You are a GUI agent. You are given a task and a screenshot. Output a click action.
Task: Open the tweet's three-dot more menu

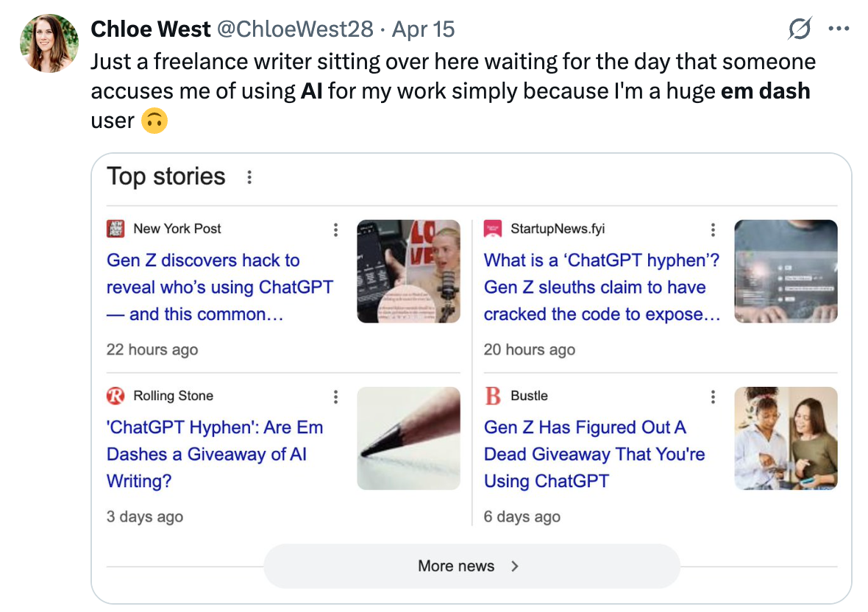pos(839,29)
